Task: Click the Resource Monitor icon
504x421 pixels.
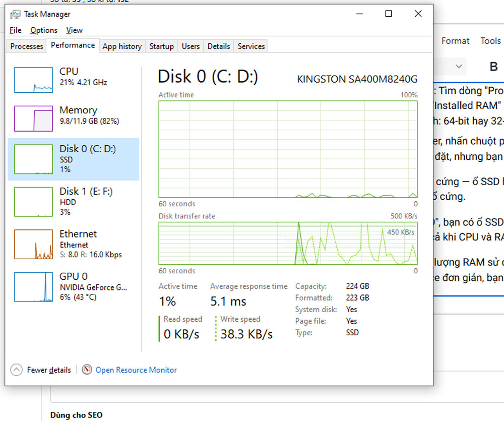Action: [x=87, y=370]
